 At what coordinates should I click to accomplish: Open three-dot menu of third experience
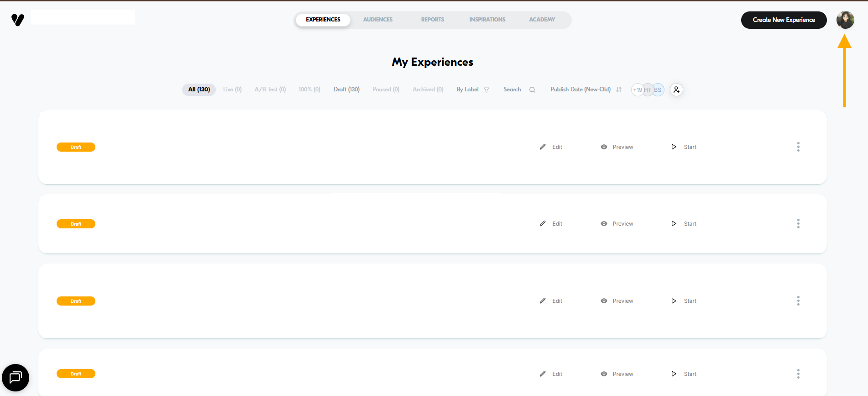point(798,301)
